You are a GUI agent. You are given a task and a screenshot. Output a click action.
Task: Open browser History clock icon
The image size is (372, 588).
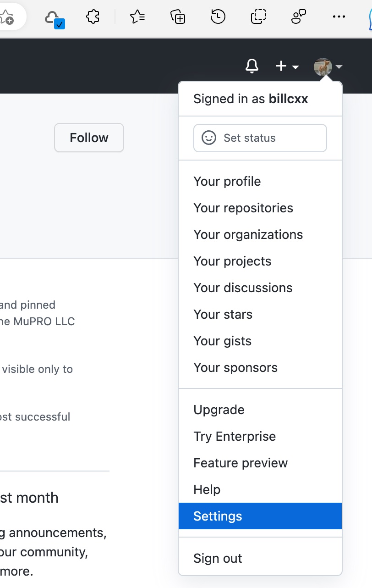(x=218, y=17)
